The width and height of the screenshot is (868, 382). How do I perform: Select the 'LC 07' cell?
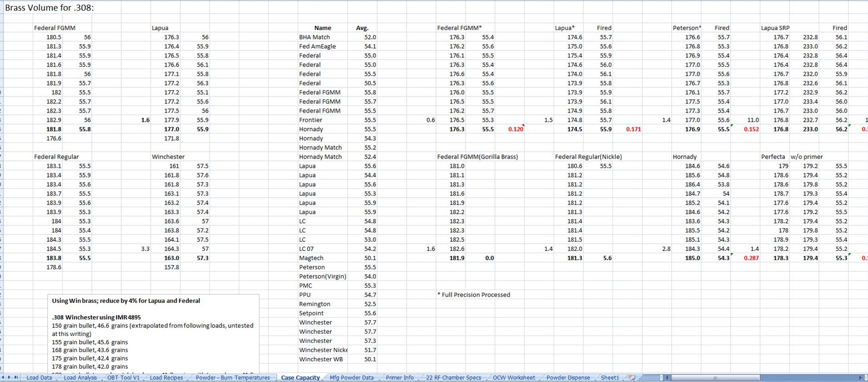click(x=323, y=249)
